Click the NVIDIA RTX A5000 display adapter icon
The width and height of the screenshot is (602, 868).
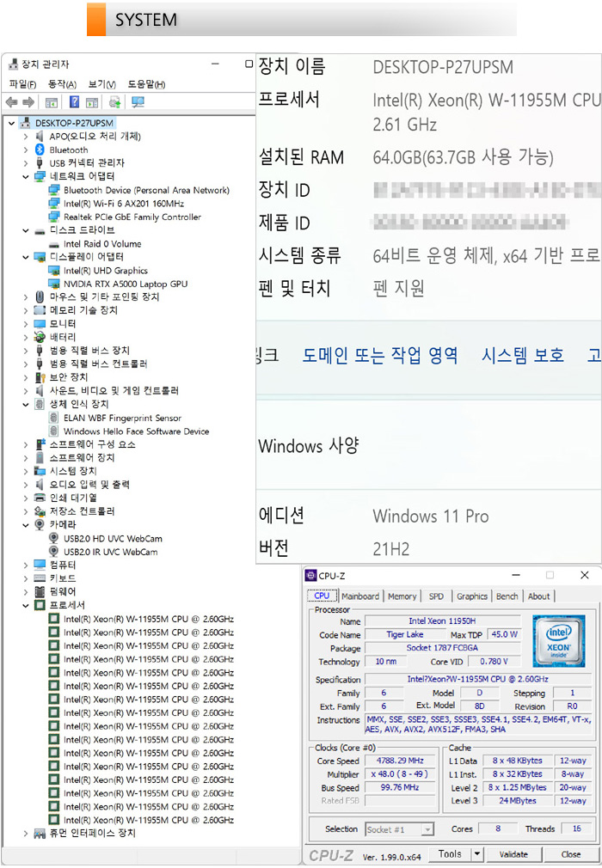pos(53,284)
